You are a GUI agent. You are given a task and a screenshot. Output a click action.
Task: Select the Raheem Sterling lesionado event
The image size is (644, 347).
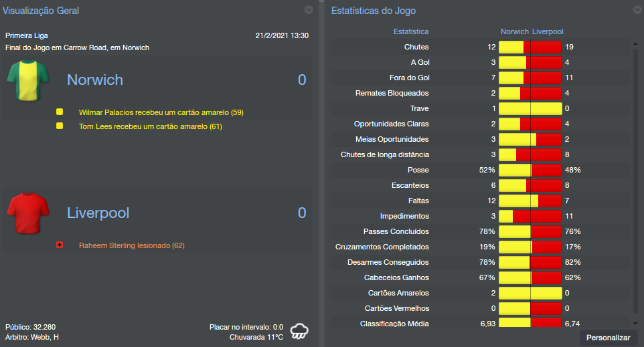131,245
